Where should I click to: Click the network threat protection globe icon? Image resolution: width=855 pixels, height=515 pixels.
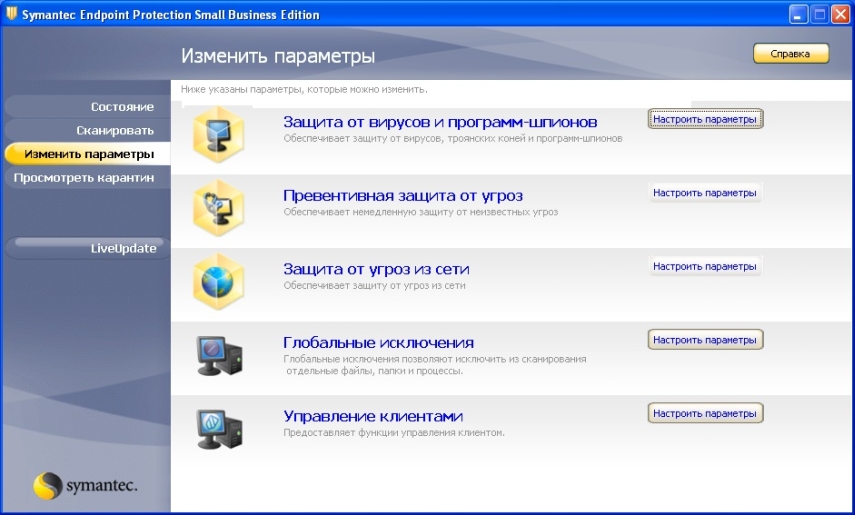219,282
